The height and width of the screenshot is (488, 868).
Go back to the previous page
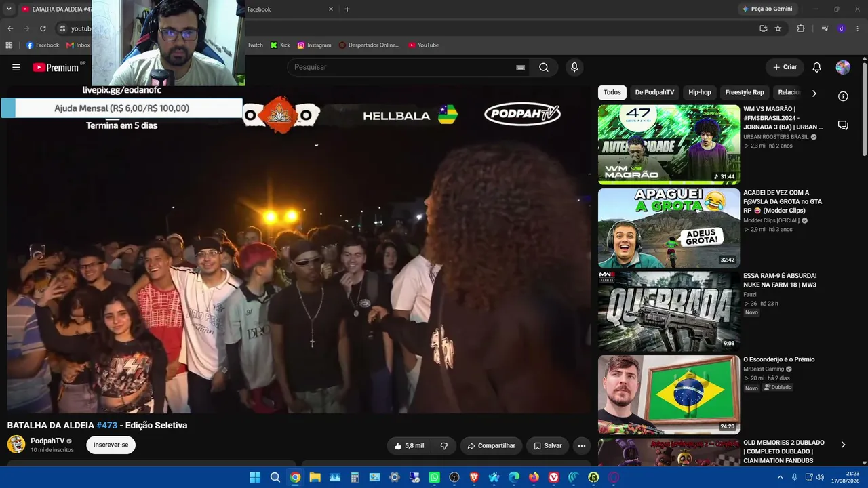[x=10, y=28]
